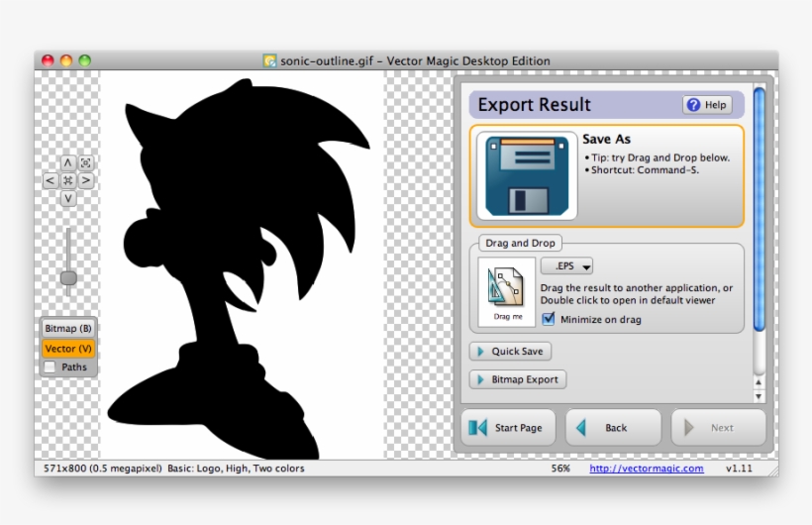Click the scrollbar down arrow in Export panel
Screen dimensions: 812x525
click(x=759, y=396)
